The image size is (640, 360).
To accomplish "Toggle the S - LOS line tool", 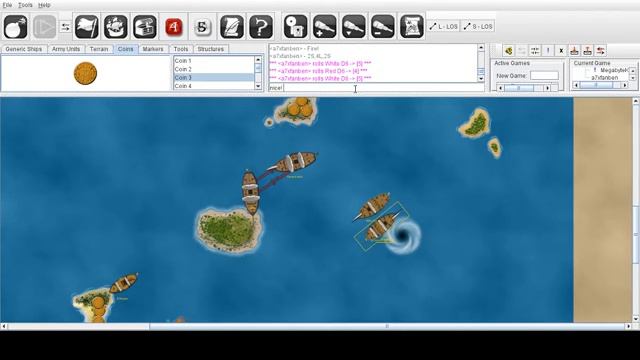I will [x=478, y=27].
